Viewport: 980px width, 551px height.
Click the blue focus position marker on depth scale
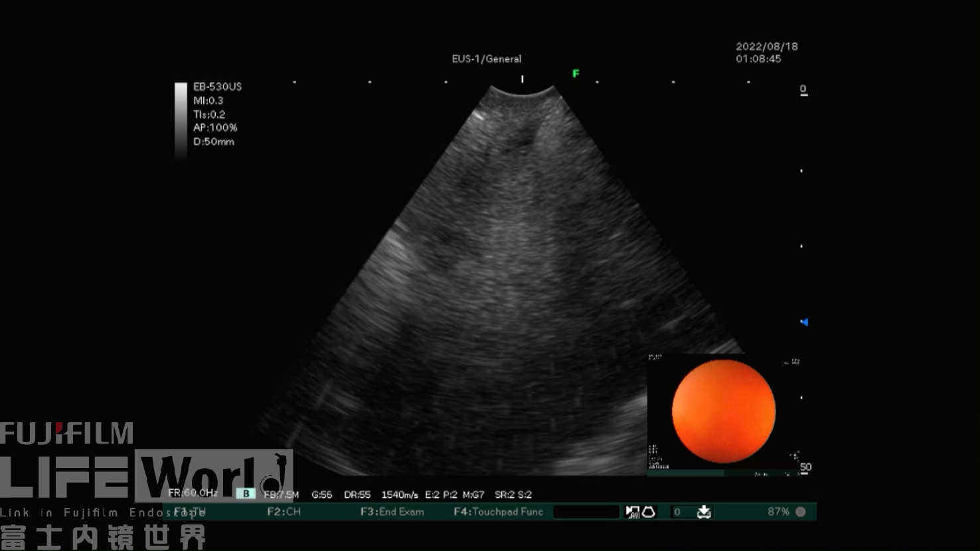(804, 323)
